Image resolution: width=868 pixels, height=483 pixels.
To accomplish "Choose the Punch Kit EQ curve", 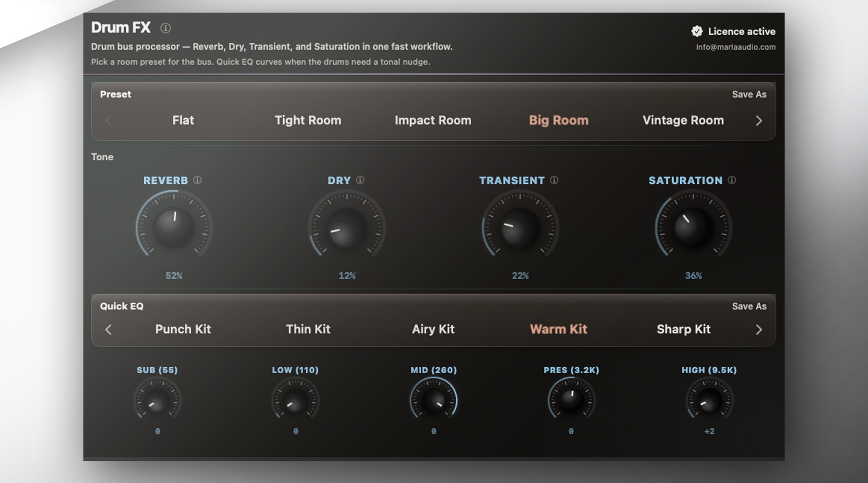I will coord(183,329).
